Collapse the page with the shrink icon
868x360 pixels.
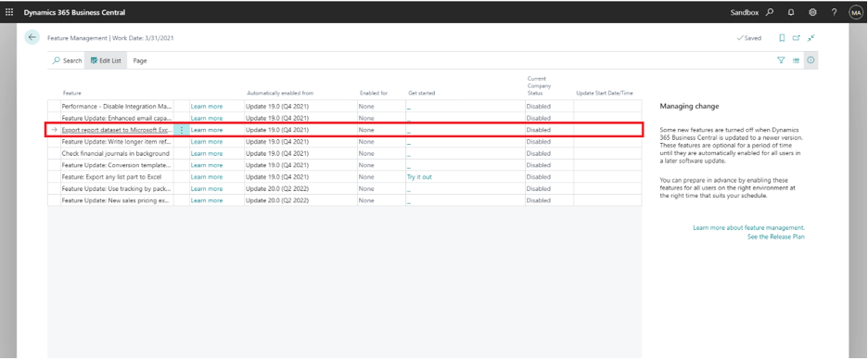coord(811,38)
